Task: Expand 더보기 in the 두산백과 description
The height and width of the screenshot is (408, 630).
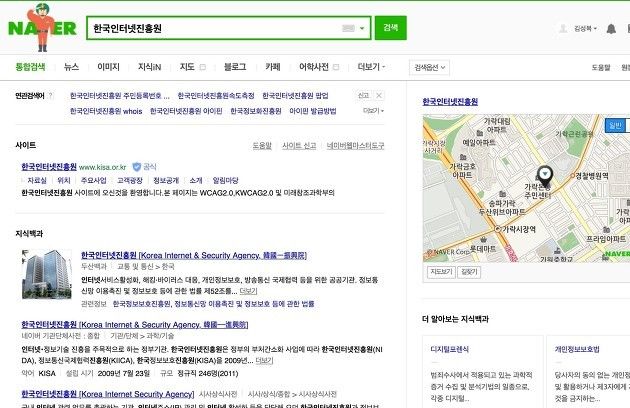Action: (248, 291)
